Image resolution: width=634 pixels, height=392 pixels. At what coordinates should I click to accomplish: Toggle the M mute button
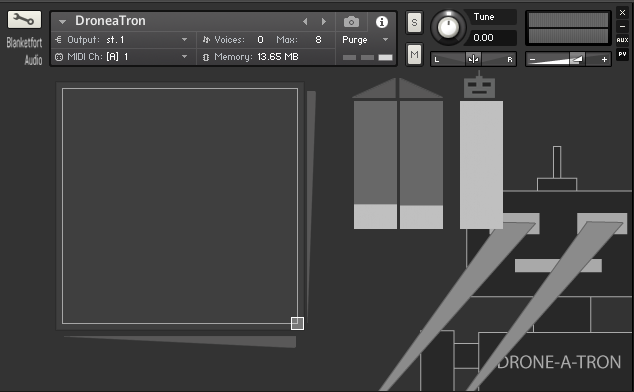(414, 54)
